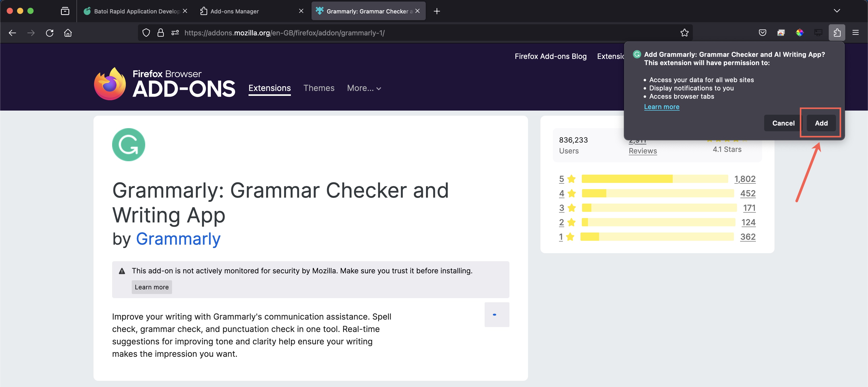This screenshot has width=868, height=387.
Task: Click the 4.1 Stars rating text
Action: click(x=727, y=149)
